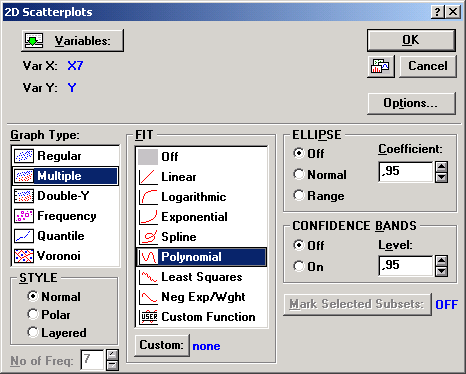Open the Options... dialog
Viewport: 466px width, 374px height.
[x=411, y=103]
